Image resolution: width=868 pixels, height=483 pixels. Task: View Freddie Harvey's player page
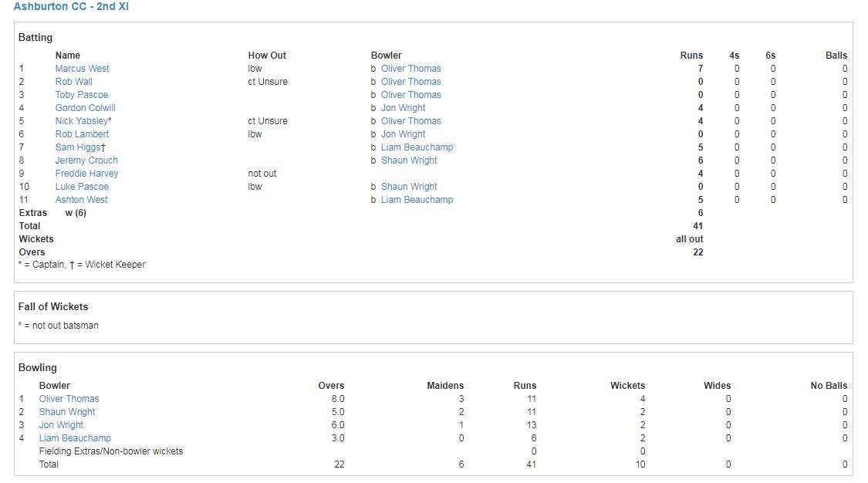(x=86, y=173)
